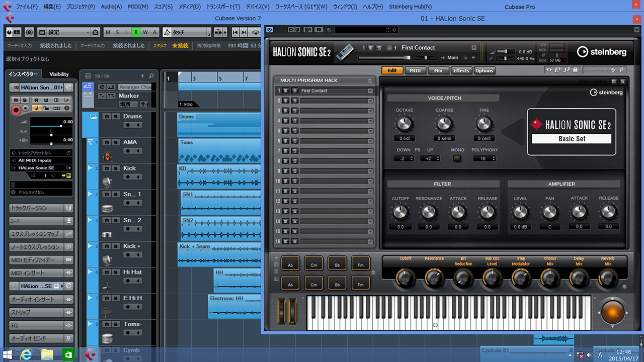Solo slot 1 First Contact in program rack
This screenshot has width=644, height=362.
[x=294, y=90]
